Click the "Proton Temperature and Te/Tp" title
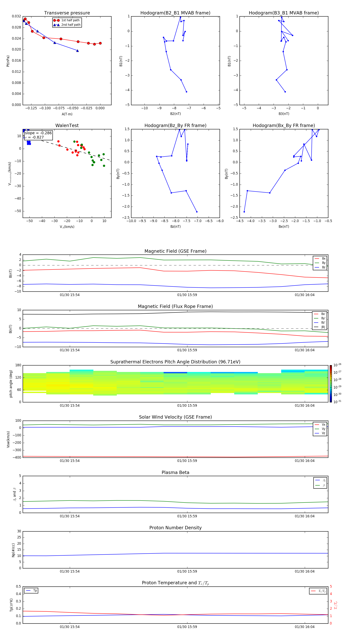The width and height of the screenshot is (351, 644). pyautogui.click(x=175, y=583)
